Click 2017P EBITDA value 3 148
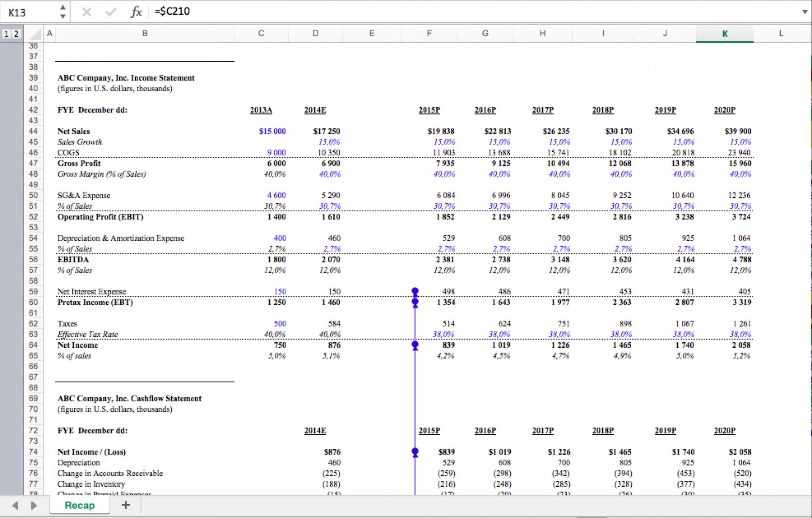Viewport: 812px width, 518px height. point(560,259)
